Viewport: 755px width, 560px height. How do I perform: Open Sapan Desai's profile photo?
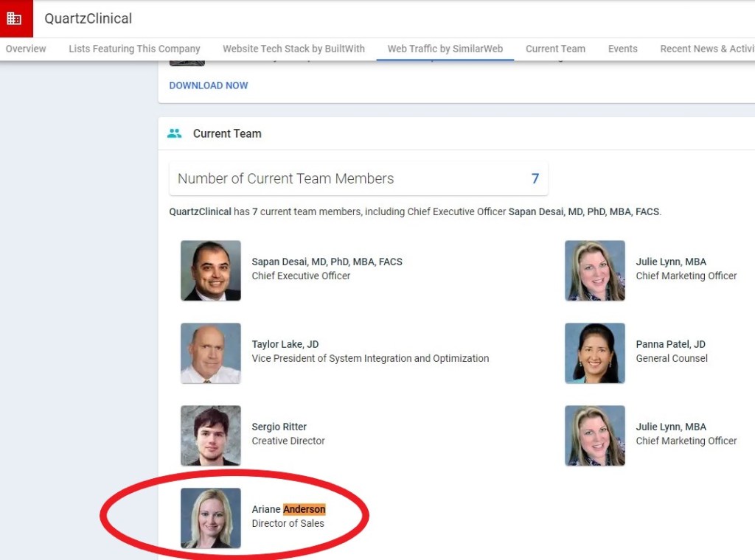click(x=211, y=270)
